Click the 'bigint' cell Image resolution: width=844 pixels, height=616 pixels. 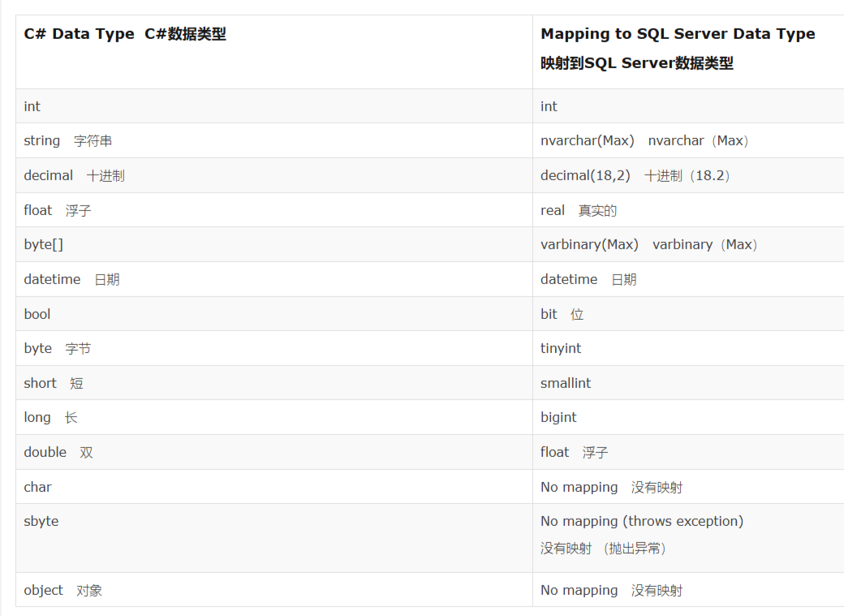(688, 417)
